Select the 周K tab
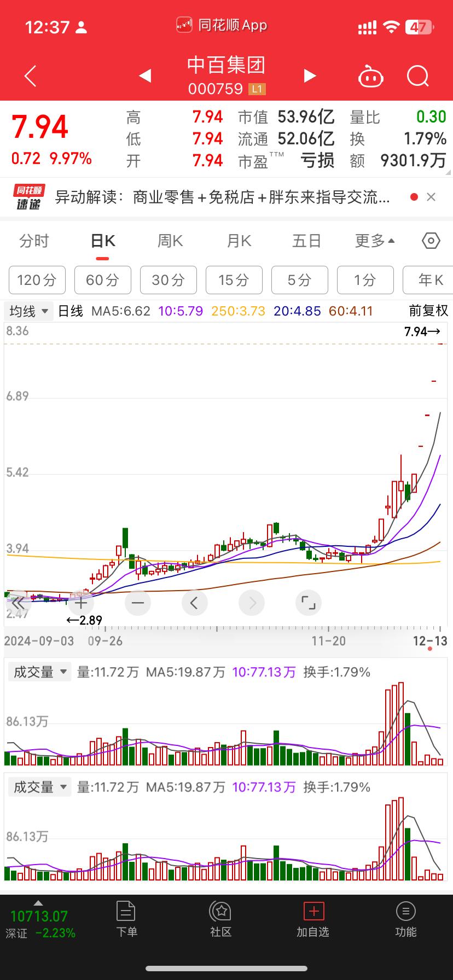Screen dimensions: 453x980 (x=170, y=241)
